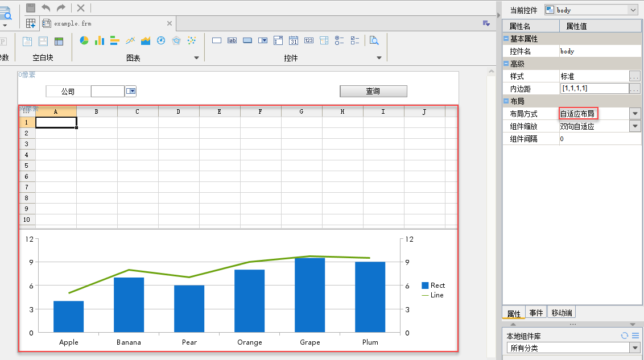Click the 查询 button
Screen dimensions: 644x360
pos(373,91)
